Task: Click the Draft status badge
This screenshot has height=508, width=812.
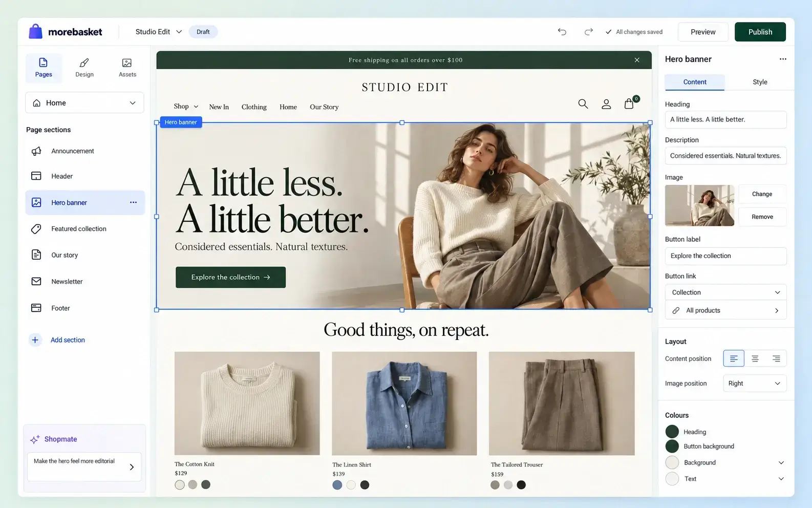Action: pos(203,32)
